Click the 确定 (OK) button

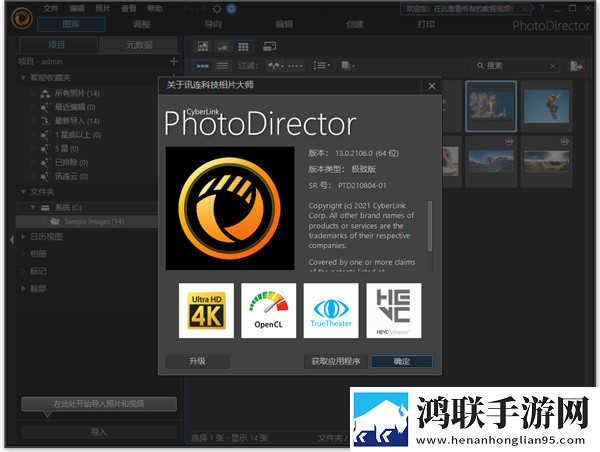pyautogui.click(x=402, y=361)
